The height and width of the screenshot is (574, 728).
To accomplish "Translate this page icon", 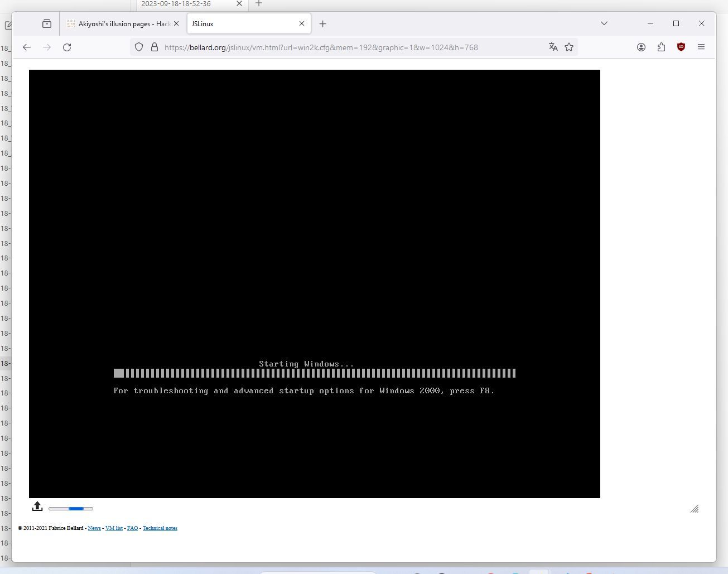I will coord(553,47).
